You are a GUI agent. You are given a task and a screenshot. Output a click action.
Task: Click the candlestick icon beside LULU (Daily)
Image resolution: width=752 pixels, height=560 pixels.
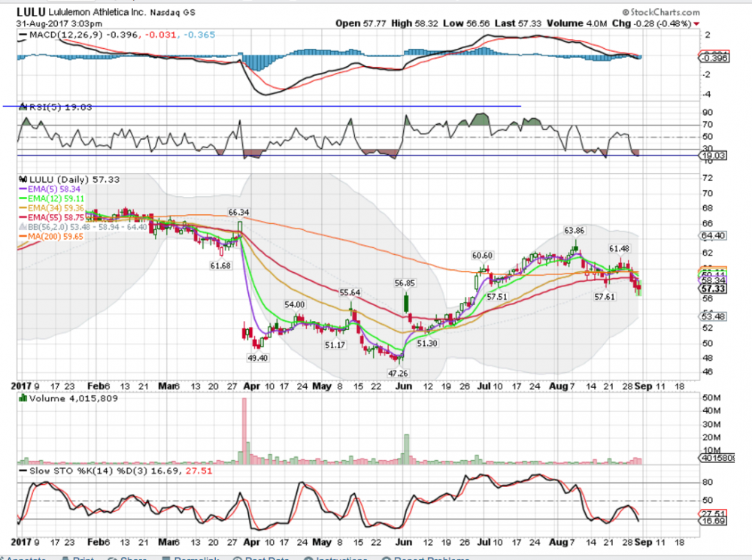tap(23, 180)
